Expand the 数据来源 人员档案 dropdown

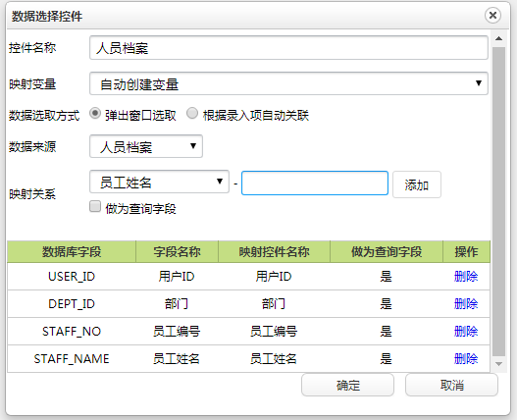click(x=146, y=146)
